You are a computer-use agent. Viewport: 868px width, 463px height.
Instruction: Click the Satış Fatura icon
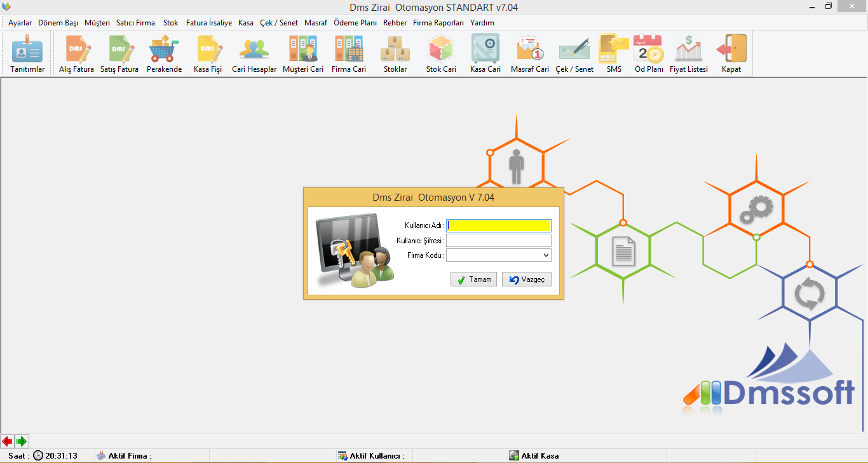tap(119, 50)
